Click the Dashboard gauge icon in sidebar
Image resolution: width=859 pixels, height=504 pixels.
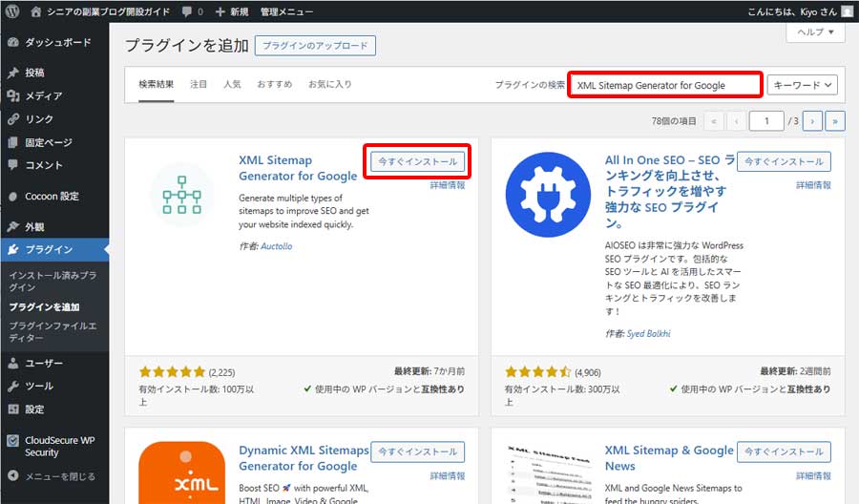[13, 43]
